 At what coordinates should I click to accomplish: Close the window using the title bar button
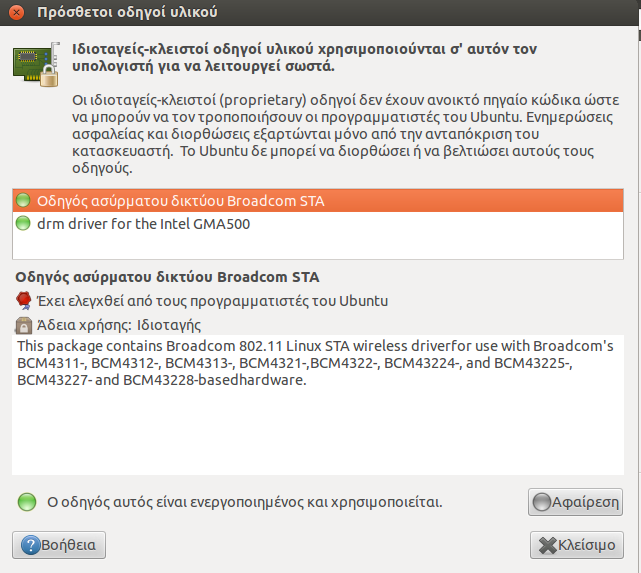(16, 13)
